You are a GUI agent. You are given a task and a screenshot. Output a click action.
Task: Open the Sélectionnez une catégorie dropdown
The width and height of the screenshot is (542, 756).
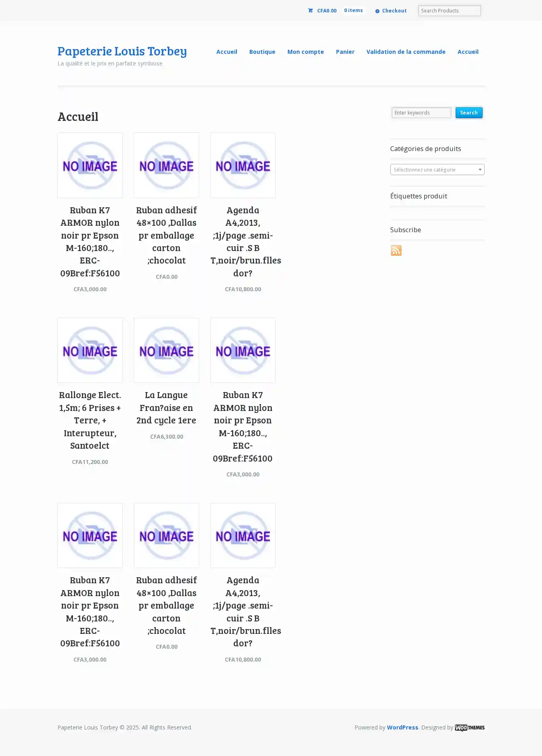(437, 170)
